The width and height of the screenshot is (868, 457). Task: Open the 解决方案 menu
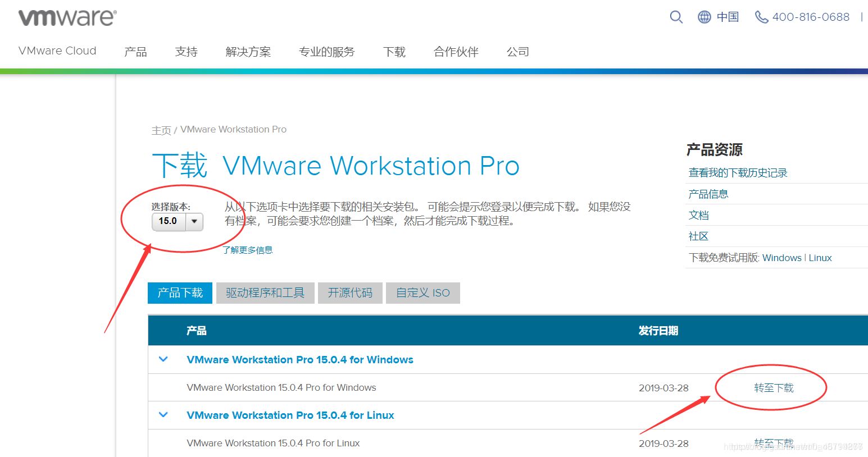point(248,52)
